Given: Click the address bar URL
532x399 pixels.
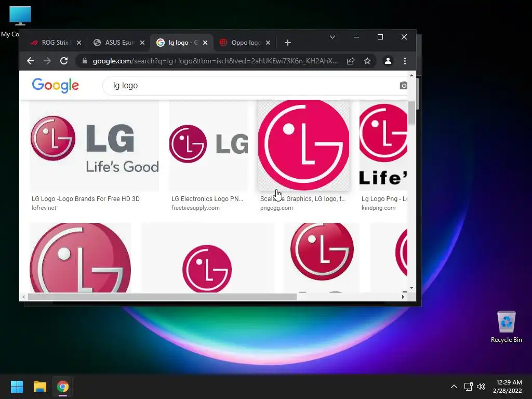Looking at the screenshot, I should click(215, 61).
